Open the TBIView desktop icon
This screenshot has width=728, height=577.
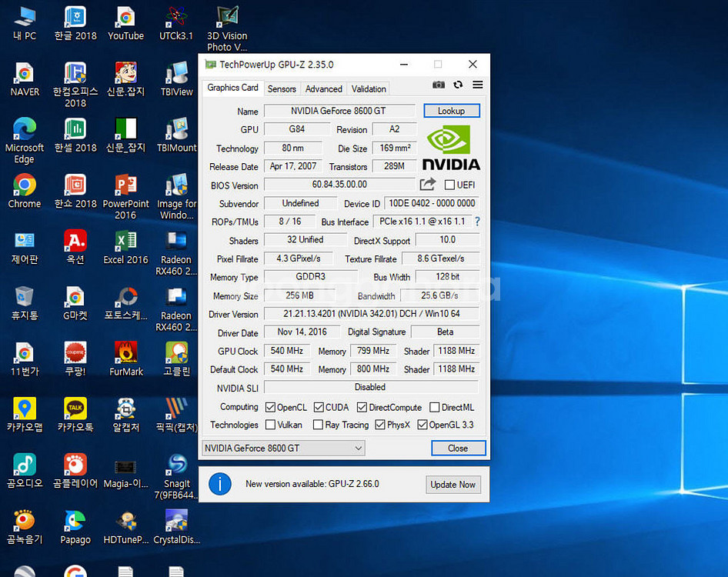(x=176, y=79)
